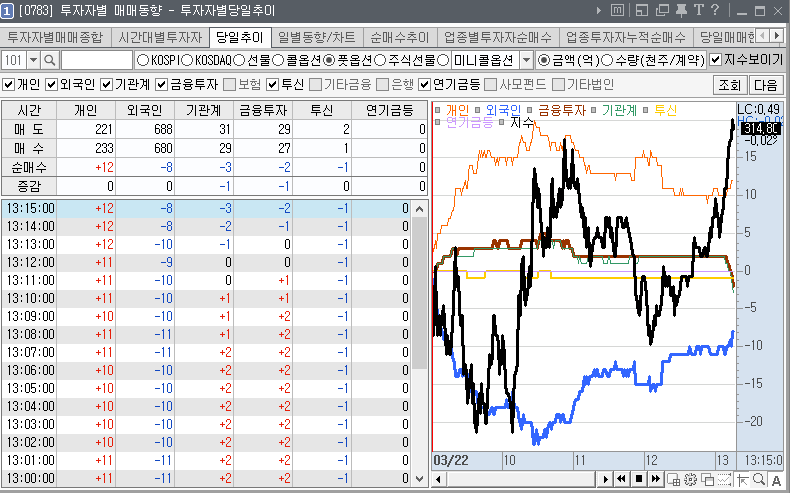The image size is (790, 493).
Task: Uncheck the 개인 investor checkbox
Action: tap(9, 85)
